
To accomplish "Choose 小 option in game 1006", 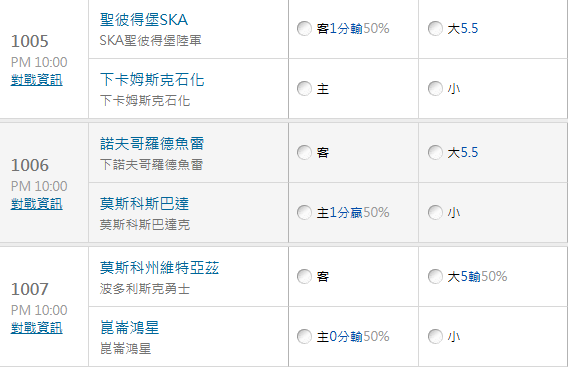I will point(435,213).
